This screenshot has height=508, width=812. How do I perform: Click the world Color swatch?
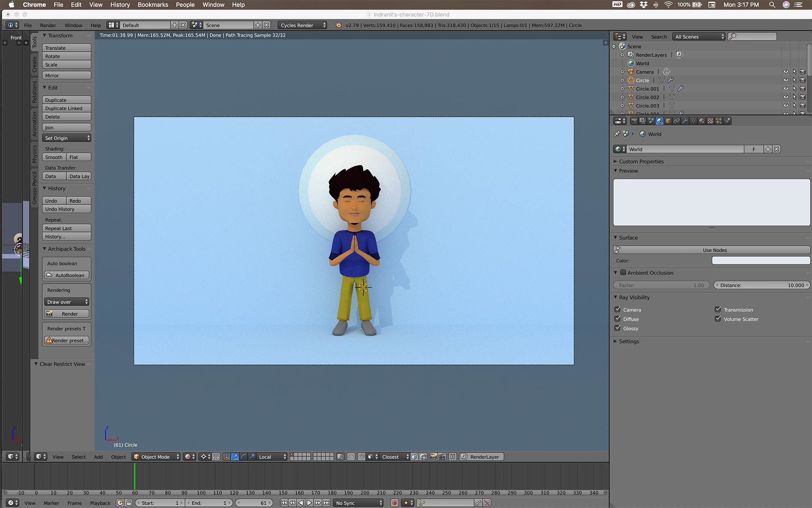[x=760, y=261]
